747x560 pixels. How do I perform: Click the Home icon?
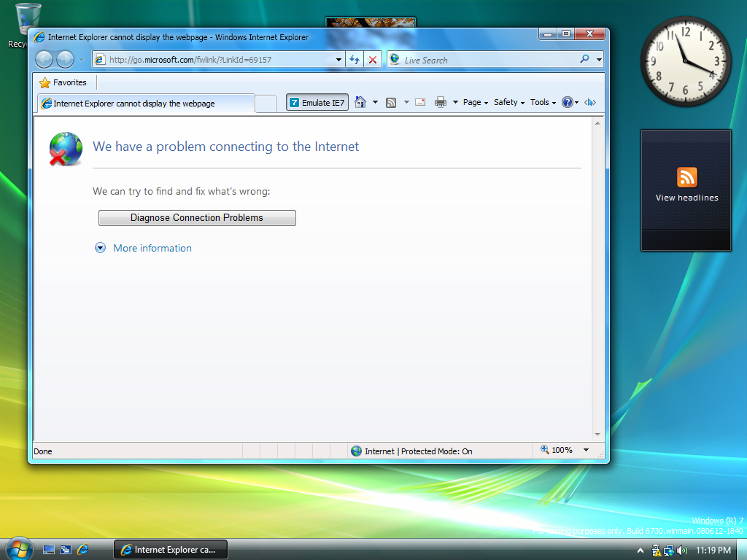[x=360, y=102]
